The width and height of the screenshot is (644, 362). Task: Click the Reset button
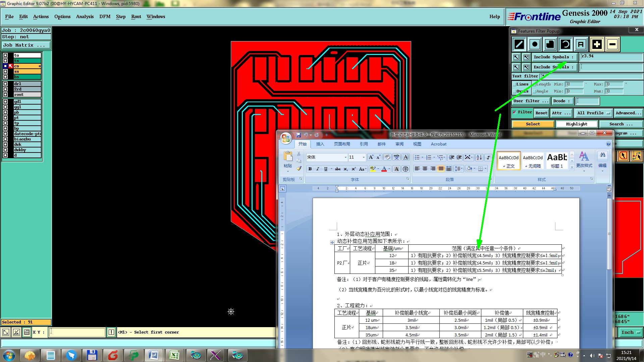(x=541, y=113)
